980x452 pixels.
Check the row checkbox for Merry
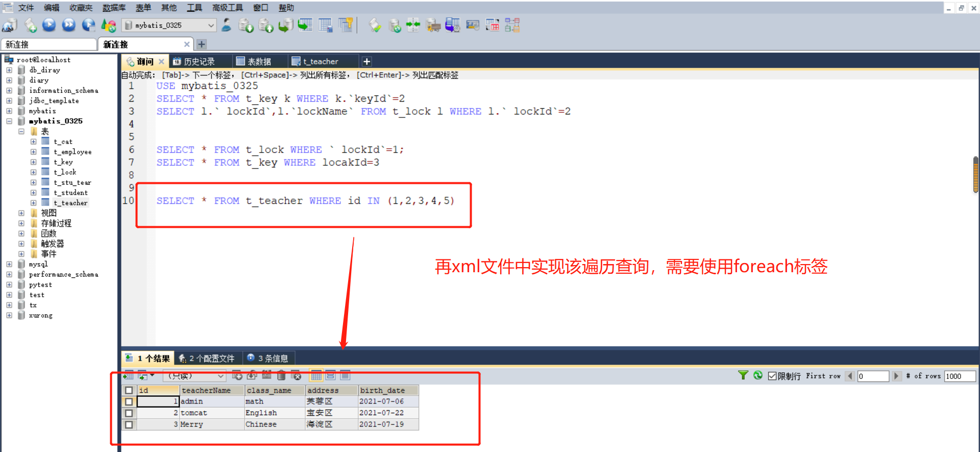tap(129, 424)
